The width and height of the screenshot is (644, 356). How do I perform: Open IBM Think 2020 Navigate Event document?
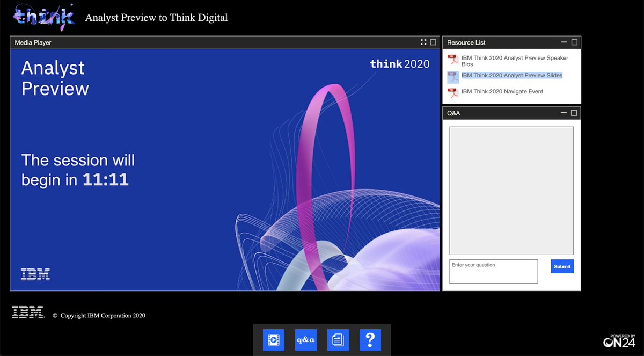click(x=502, y=92)
